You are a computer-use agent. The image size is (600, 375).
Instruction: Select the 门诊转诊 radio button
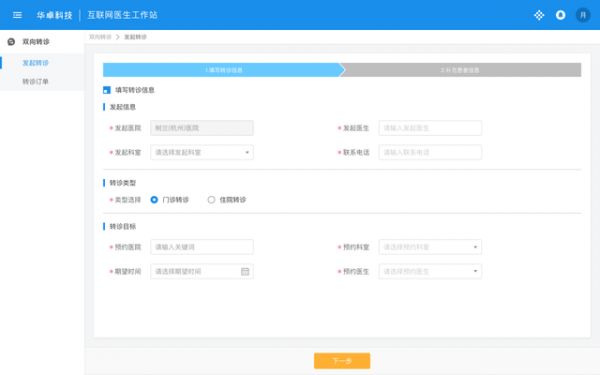(x=154, y=199)
